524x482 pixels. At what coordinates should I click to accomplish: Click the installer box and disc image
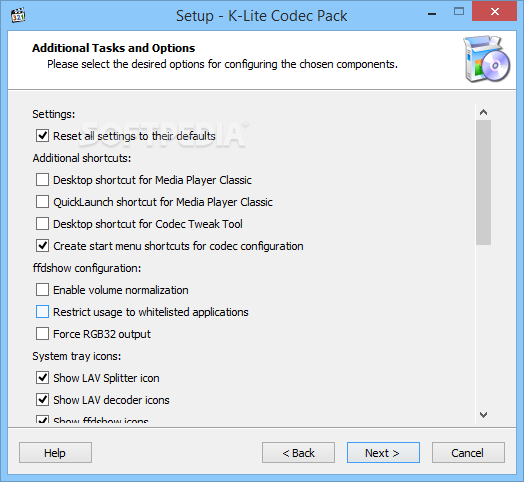(x=486, y=59)
